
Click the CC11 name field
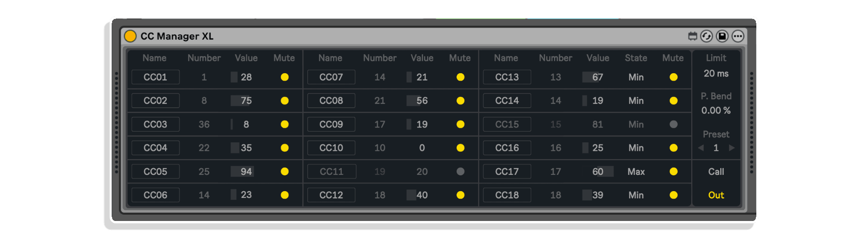coord(331,172)
